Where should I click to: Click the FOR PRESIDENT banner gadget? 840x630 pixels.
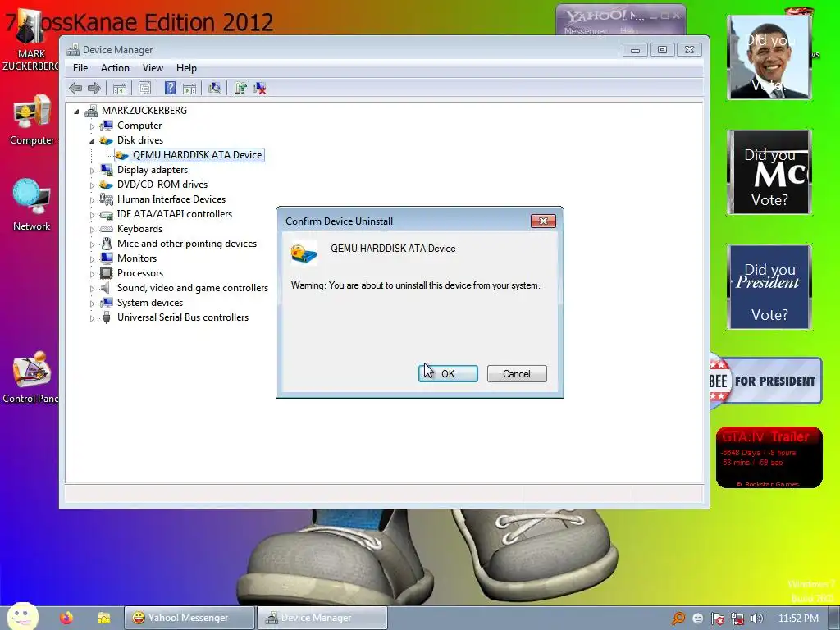click(x=766, y=381)
